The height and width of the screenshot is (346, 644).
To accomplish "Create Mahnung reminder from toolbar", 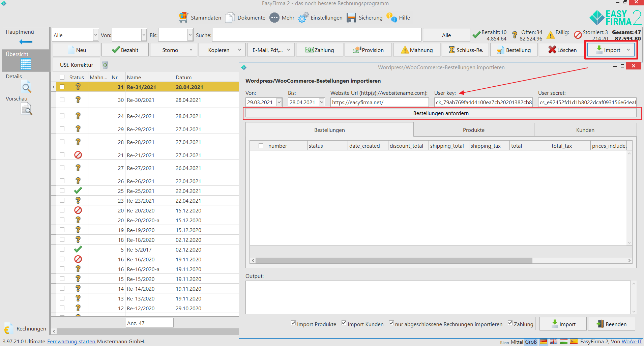I will 417,50.
